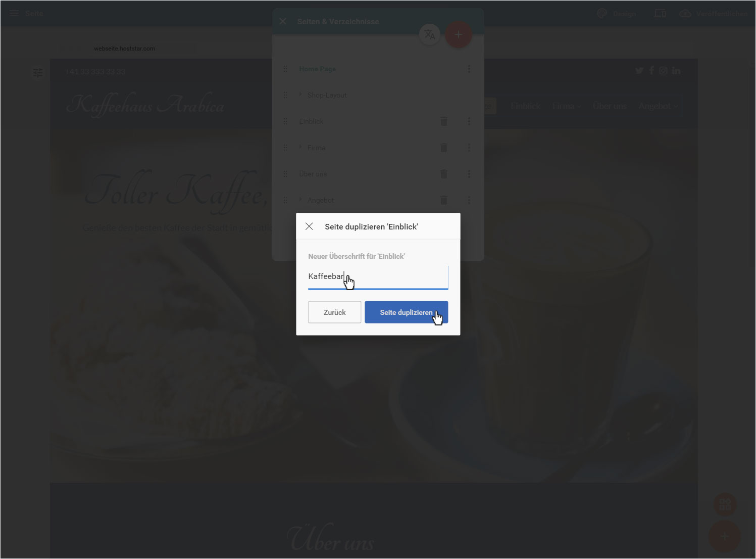
Task: Open the page settings sliders icon
Action: 38,73
